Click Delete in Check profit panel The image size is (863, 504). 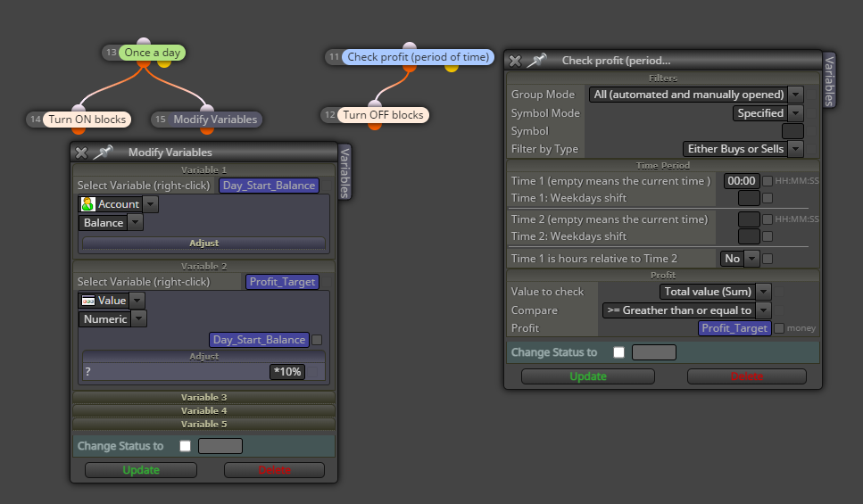click(746, 376)
